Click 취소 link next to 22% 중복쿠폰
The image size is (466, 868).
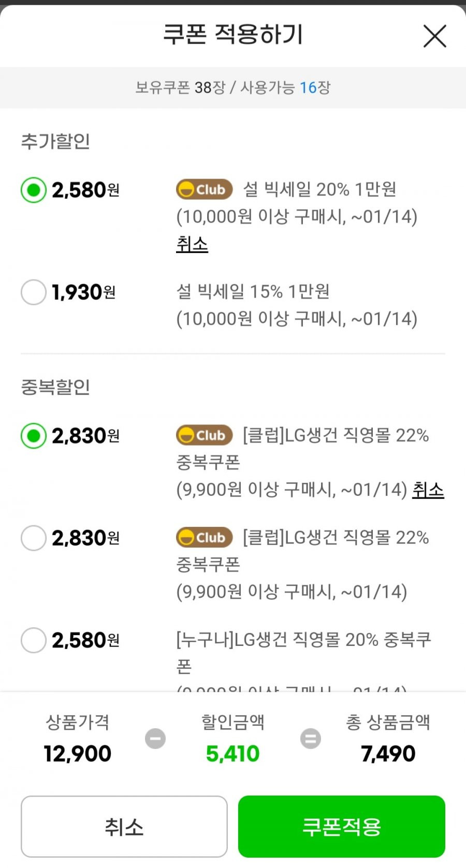pyautogui.click(x=428, y=490)
